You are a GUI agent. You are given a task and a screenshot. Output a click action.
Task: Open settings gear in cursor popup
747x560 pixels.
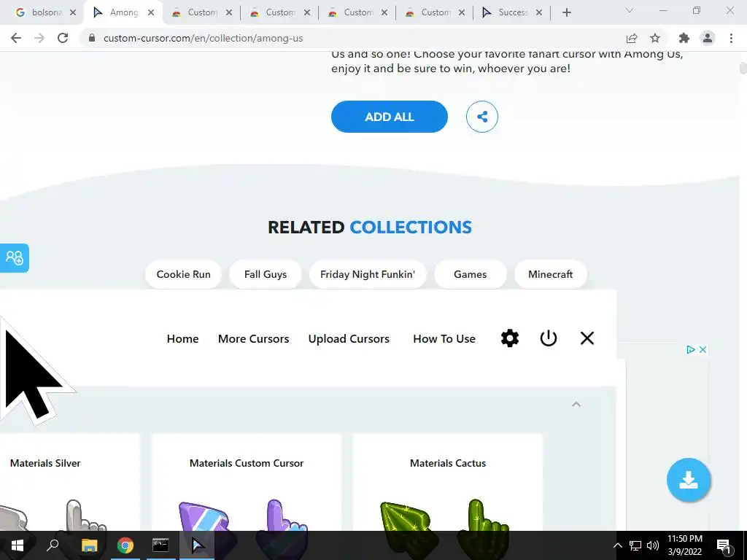pos(510,338)
